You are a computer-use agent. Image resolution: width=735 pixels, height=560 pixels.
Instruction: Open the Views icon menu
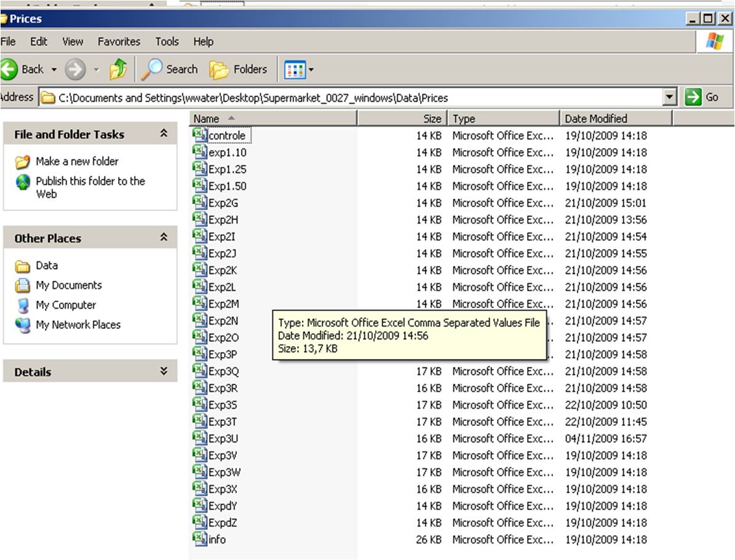295,70
